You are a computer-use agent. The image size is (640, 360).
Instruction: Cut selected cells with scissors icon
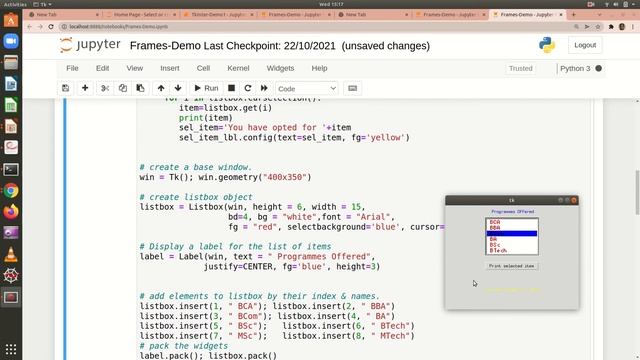click(105, 88)
